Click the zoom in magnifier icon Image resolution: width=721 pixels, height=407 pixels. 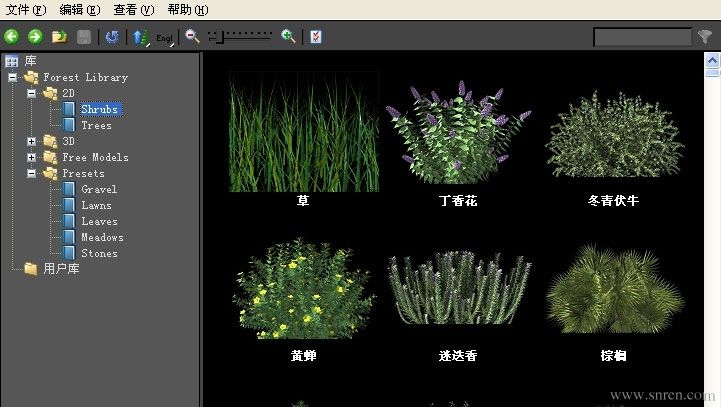coord(288,36)
